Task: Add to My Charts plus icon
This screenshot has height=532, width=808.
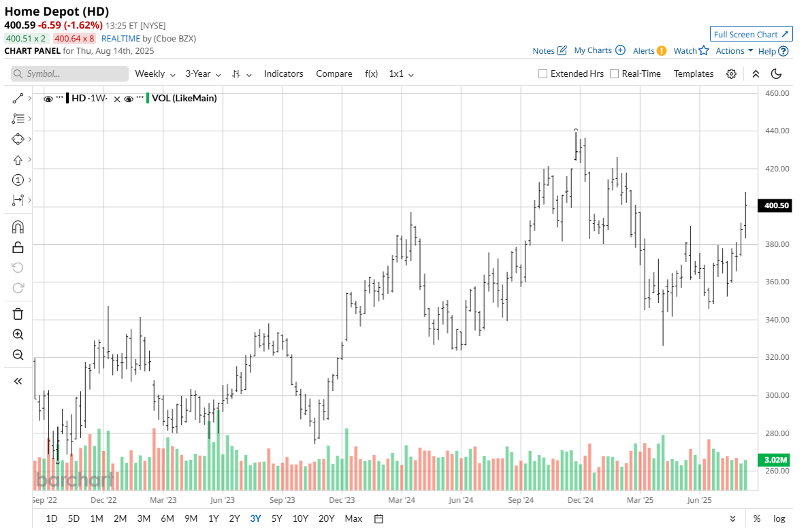Action: [620, 50]
